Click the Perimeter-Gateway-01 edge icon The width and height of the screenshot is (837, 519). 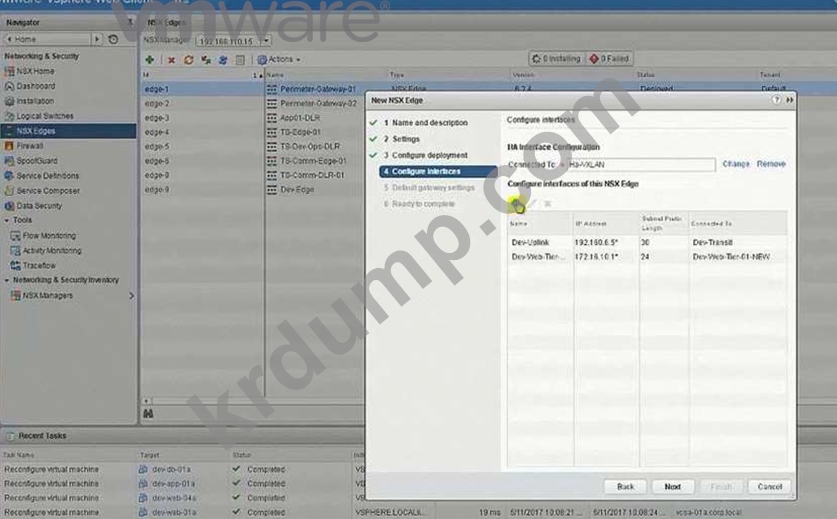point(272,89)
